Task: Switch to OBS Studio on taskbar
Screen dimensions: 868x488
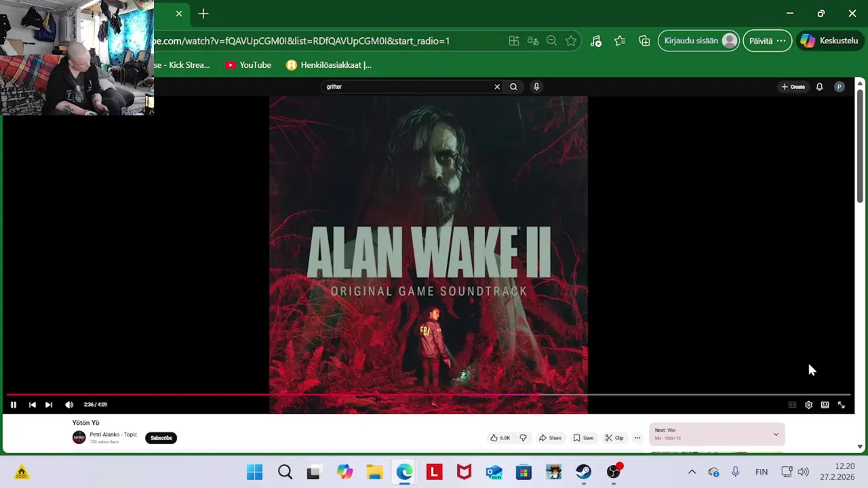Action: pyautogui.click(x=614, y=472)
